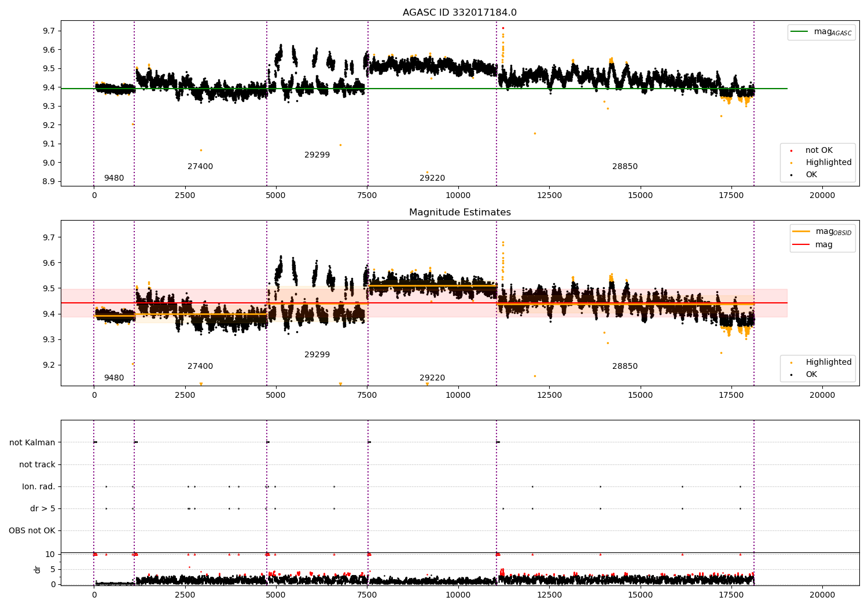
Task: Click the 'OK' entry in Magnitude Estimates legend
Action: [804, 375]
